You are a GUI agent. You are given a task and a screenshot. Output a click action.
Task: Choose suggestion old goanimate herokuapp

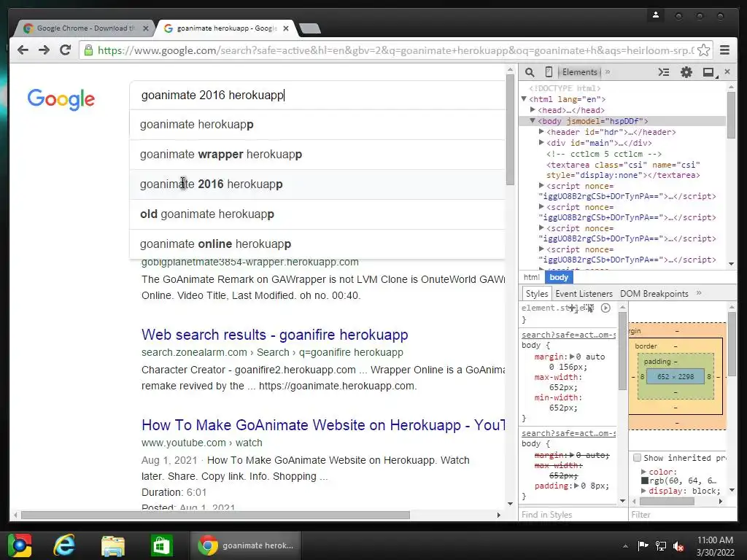point(317,214)
